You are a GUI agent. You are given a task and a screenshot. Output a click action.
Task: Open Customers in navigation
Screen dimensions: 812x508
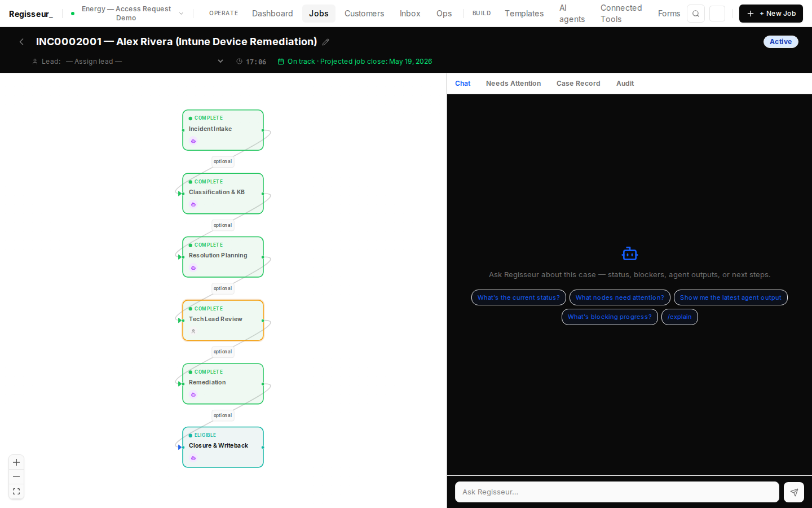pyautogui.click(x=364, y=14)
